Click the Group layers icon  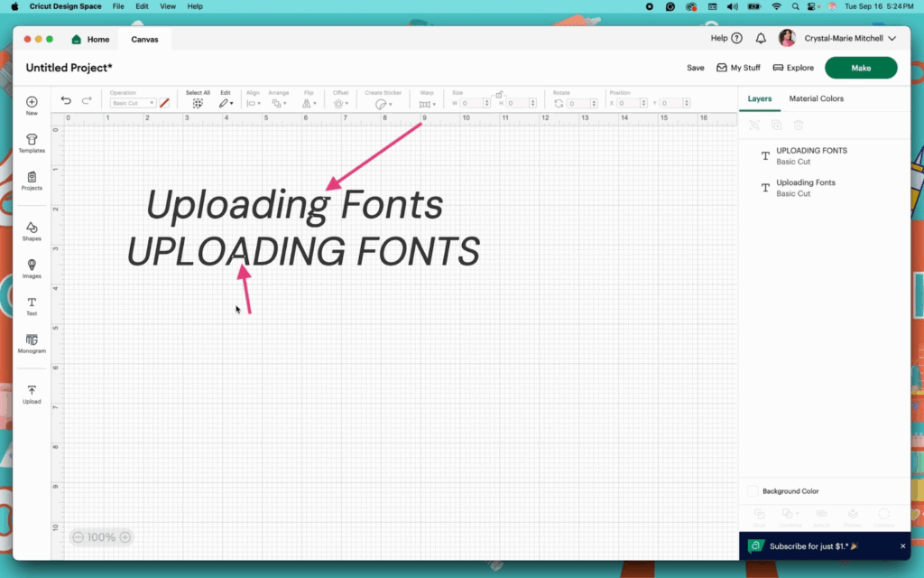[754, 125]
